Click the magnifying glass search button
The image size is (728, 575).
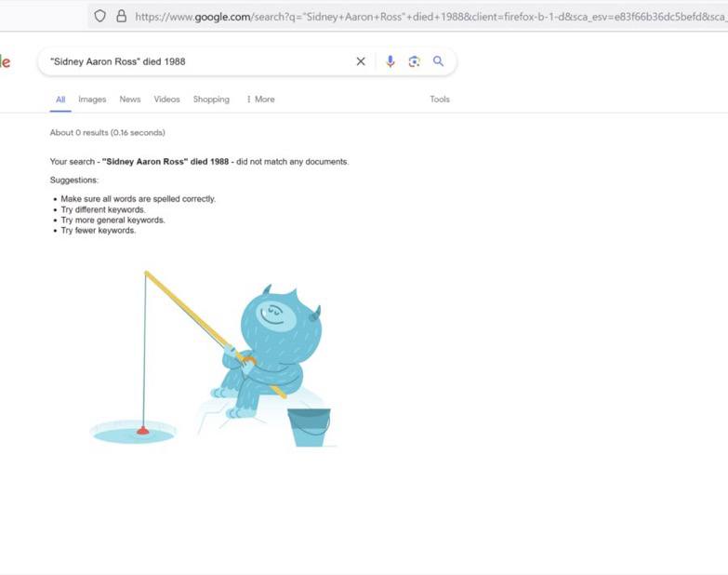tap(438, 60)
